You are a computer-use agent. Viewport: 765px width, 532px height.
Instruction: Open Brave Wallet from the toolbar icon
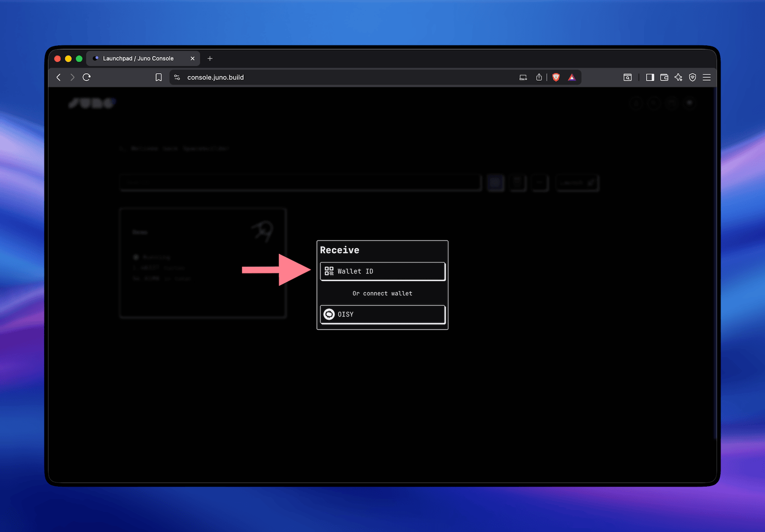(664, 77)
